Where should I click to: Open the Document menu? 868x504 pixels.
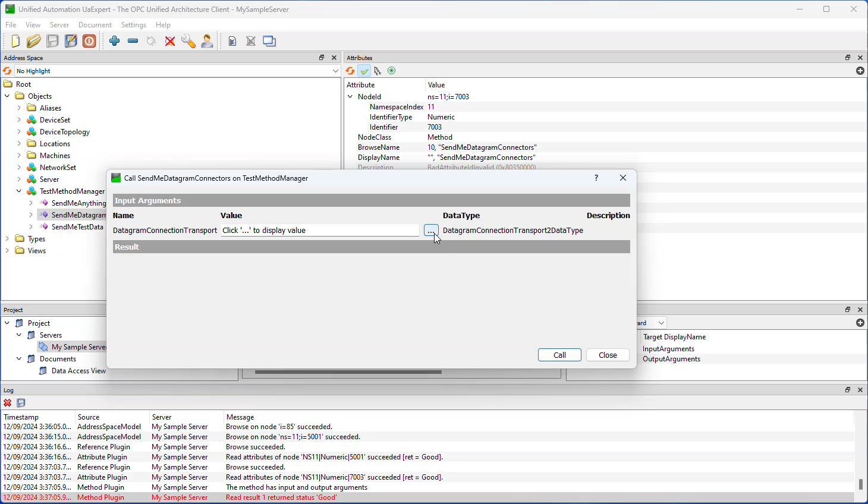[x=95, y=25]
